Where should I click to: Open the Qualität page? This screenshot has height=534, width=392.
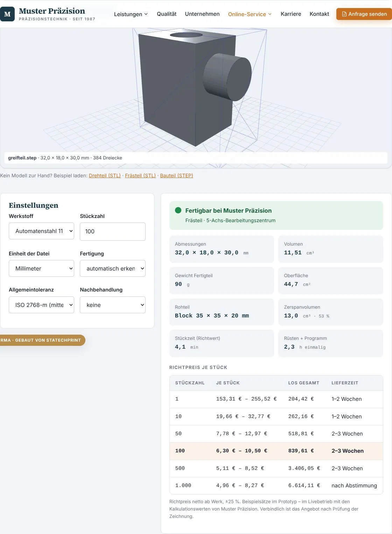click(x=167, y=14)
